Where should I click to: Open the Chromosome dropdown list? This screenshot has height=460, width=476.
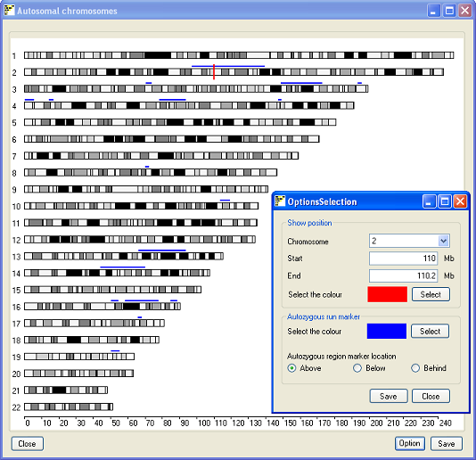coord(444,241)
